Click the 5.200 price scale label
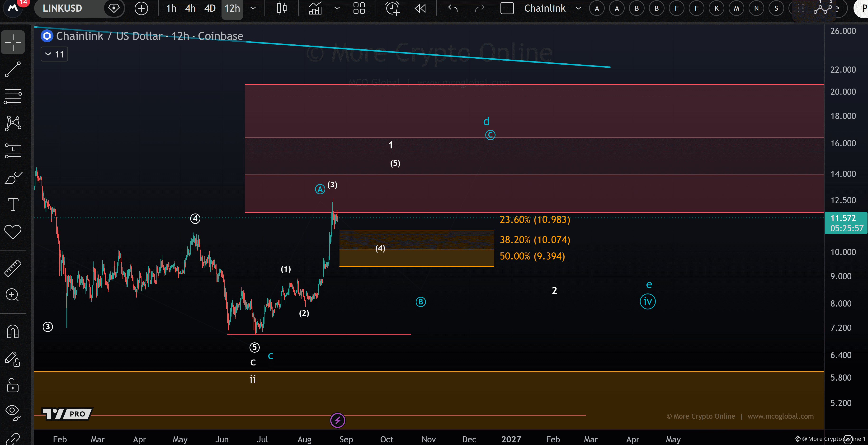This screenshot has height=445, width=868. (841, 403)
